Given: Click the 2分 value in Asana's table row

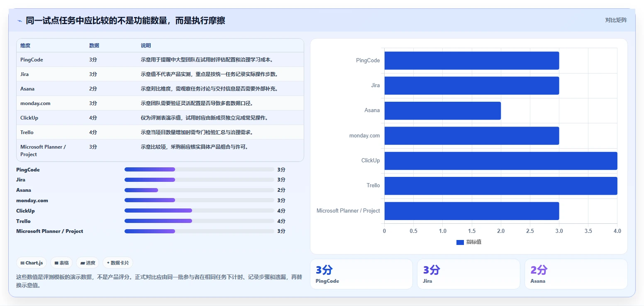Looking at the screenshot, I should coord(93,89).
